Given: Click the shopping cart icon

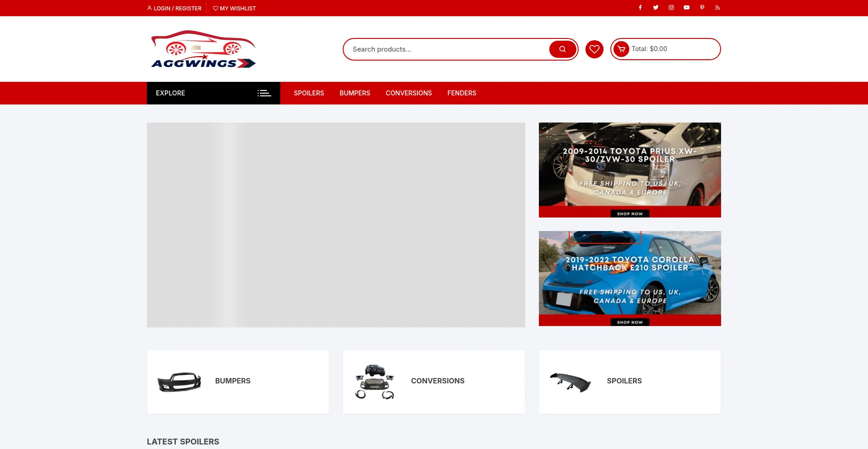Looking at the screenshot, I should coord(621,49).
